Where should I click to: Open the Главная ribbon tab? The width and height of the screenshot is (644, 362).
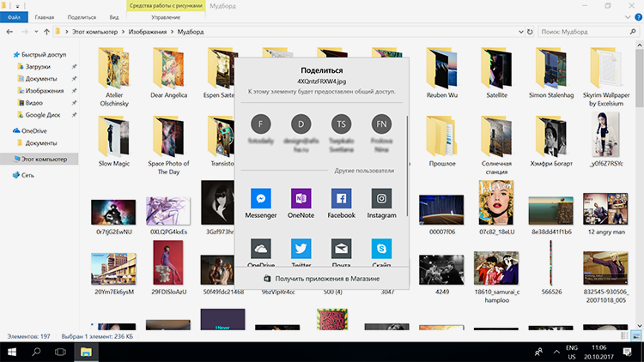[x=45, y=17]
